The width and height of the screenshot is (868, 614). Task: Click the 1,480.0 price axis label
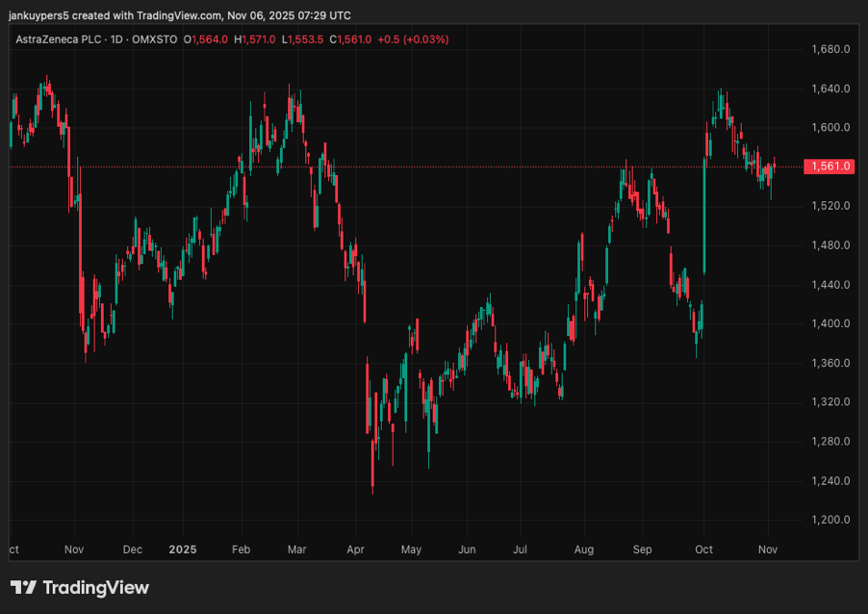830,245
